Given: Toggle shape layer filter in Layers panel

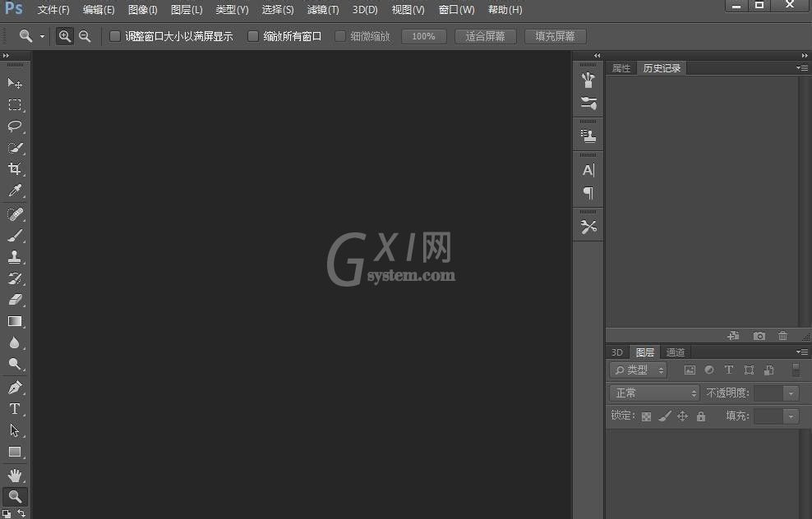Looking at the screenshot, I should click(x=749, y=370).
